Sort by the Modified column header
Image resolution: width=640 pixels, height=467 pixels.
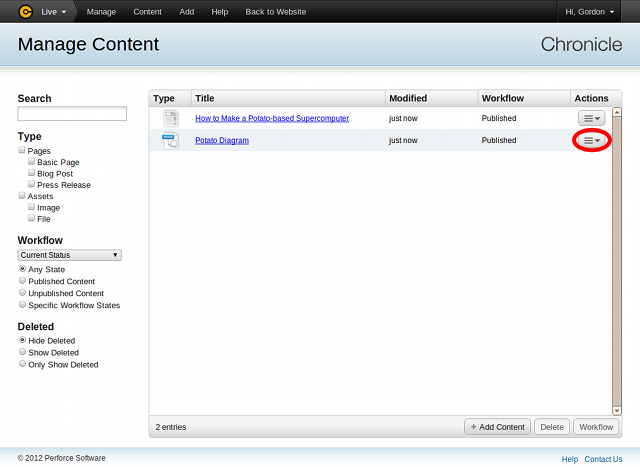click(x=408, y=98)
